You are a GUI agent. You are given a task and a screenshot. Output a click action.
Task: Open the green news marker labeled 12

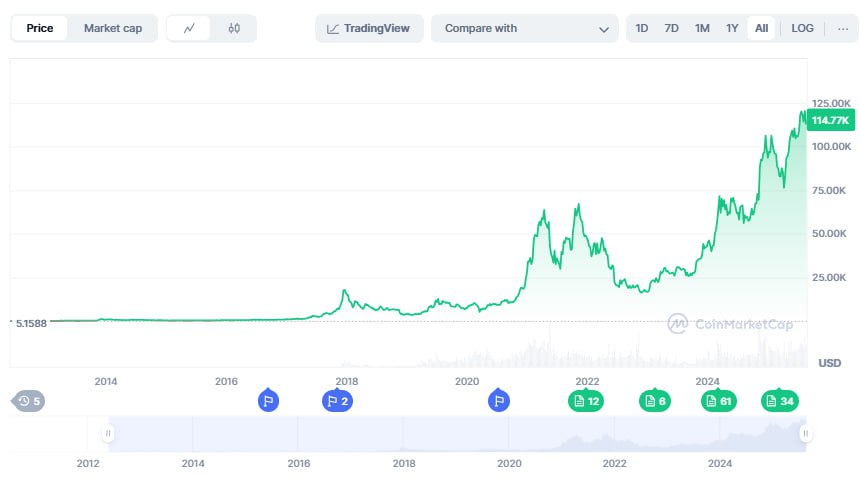585,401
